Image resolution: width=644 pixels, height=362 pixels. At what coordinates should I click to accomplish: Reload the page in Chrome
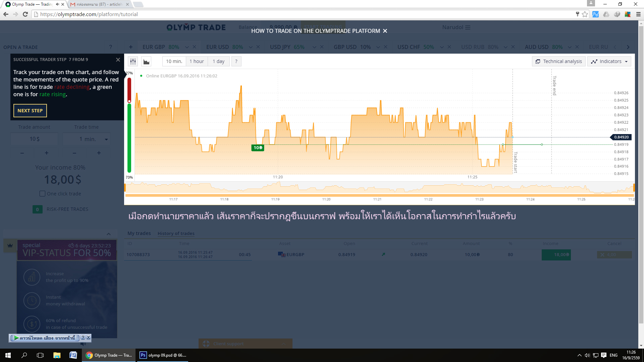click(25, 14)
